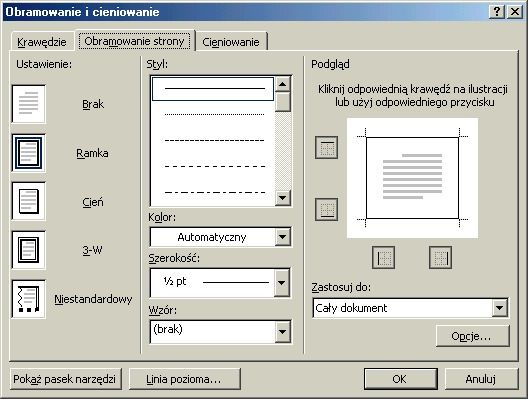
Task: Choose the dotted line style
Action: click(213, 114)
